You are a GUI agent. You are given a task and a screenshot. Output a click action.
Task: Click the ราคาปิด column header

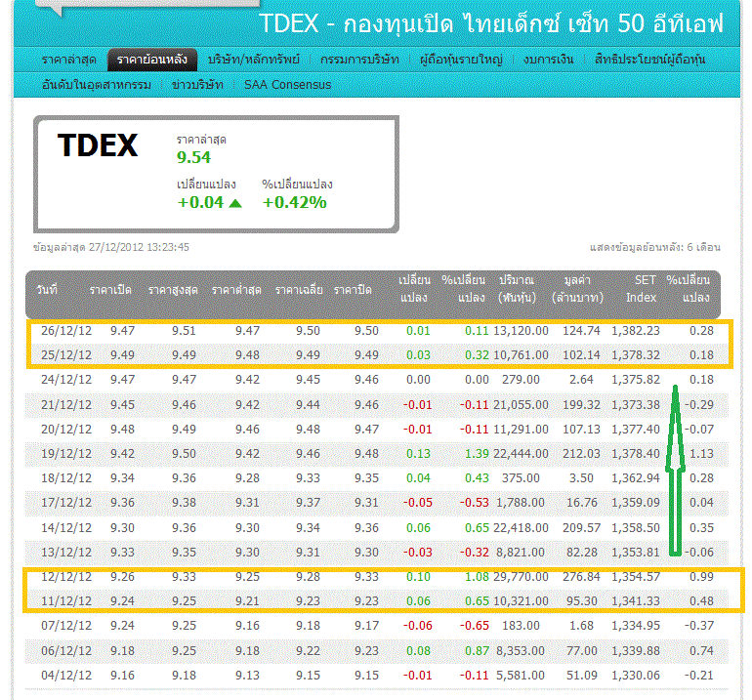[x=354, y=289]
